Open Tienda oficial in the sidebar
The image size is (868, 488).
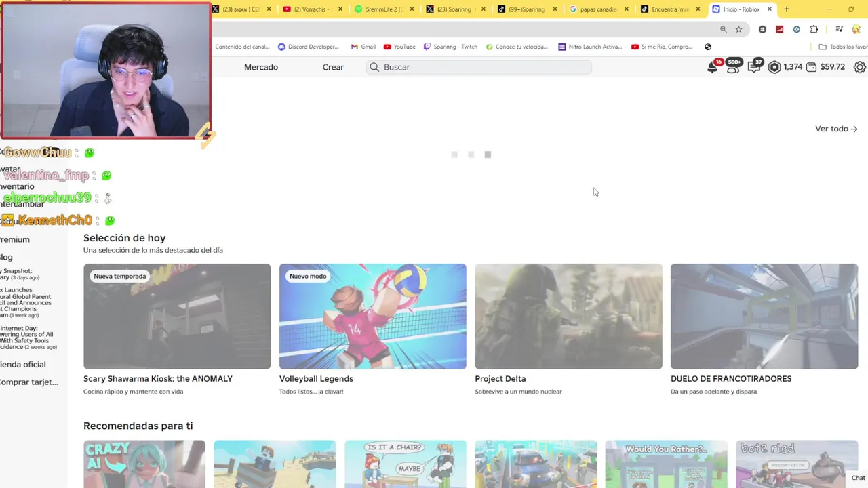coord(23,365)
